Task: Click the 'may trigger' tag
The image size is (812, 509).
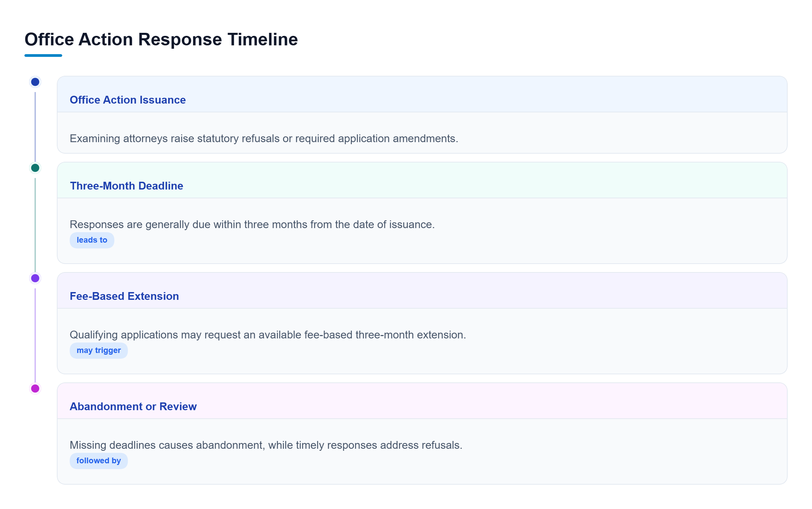Action: point(99,351)
